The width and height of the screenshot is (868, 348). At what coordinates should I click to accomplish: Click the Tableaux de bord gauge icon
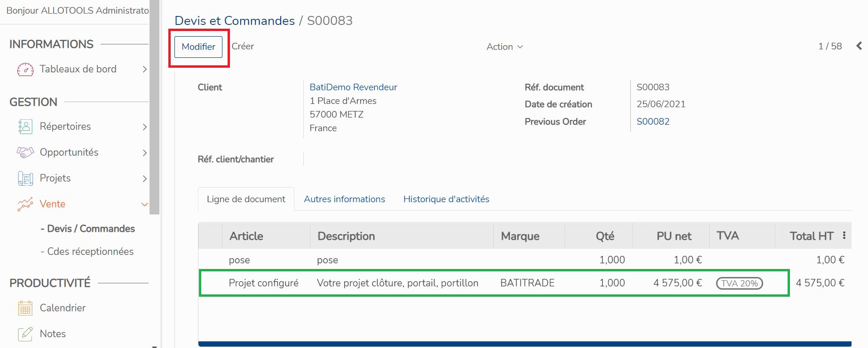(25, 70)
